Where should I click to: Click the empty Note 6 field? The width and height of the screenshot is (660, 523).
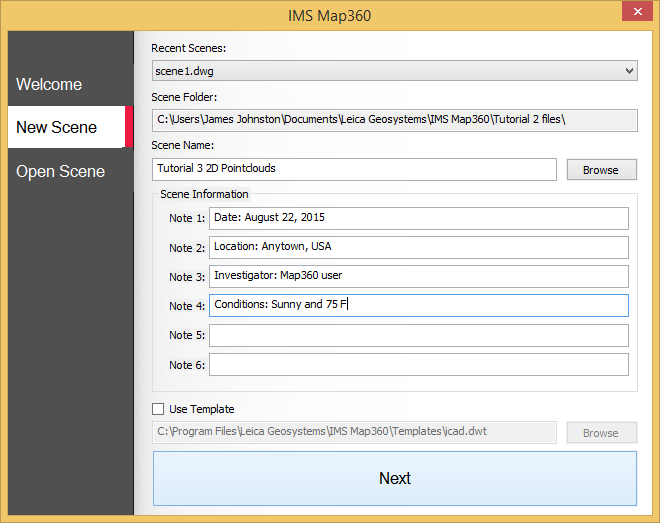pyautogui.click(x=419, y=364)
